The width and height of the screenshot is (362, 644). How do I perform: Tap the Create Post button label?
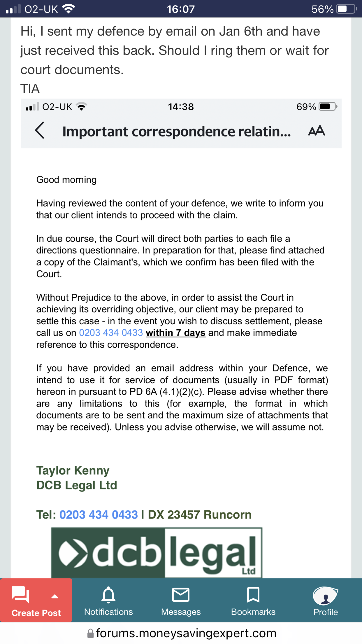coord(36,613)
